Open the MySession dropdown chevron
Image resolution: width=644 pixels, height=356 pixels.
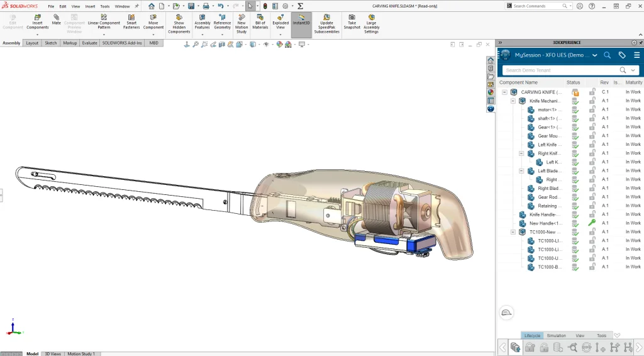(595, 55)
